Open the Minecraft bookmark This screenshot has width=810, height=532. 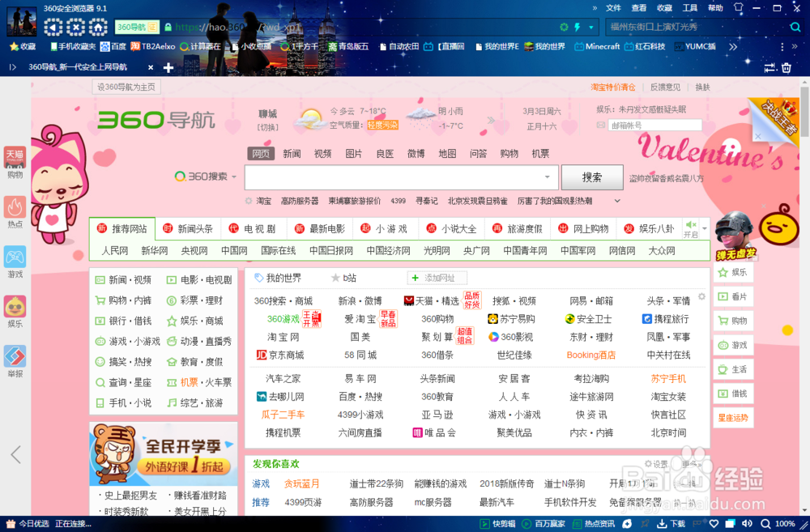pyautogui.click(x=597, y=46)
